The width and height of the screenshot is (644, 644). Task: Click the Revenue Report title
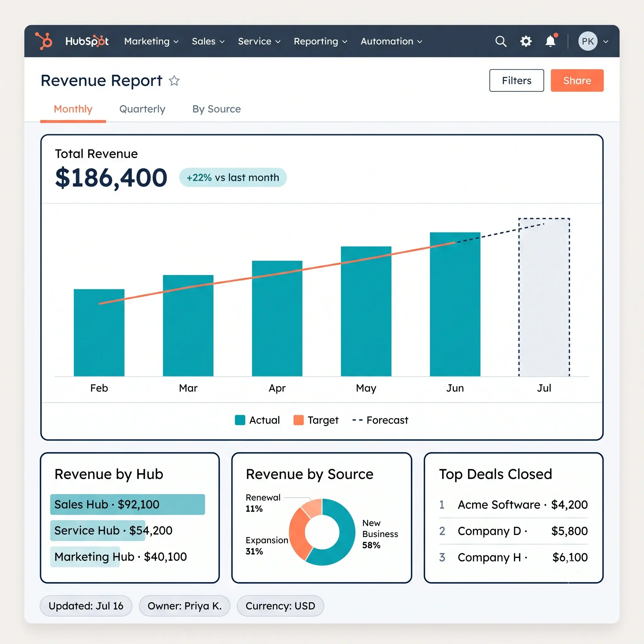coord(102,81)
